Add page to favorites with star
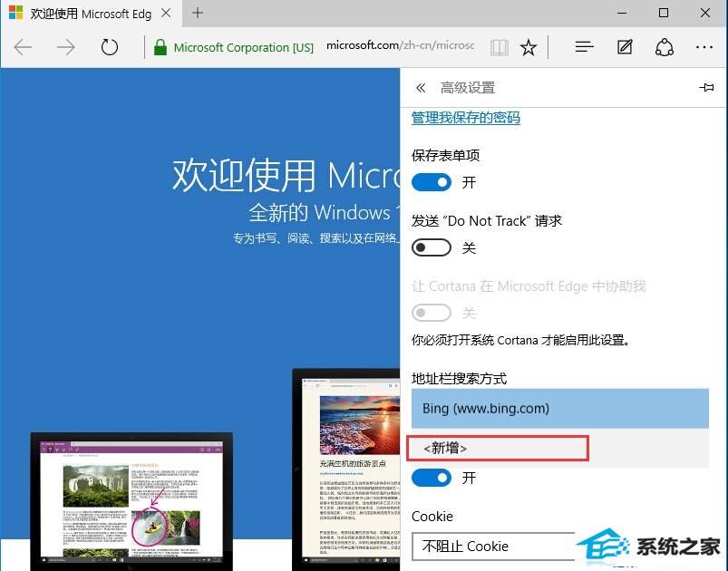The image size is (728, 571). pos(529,47)
